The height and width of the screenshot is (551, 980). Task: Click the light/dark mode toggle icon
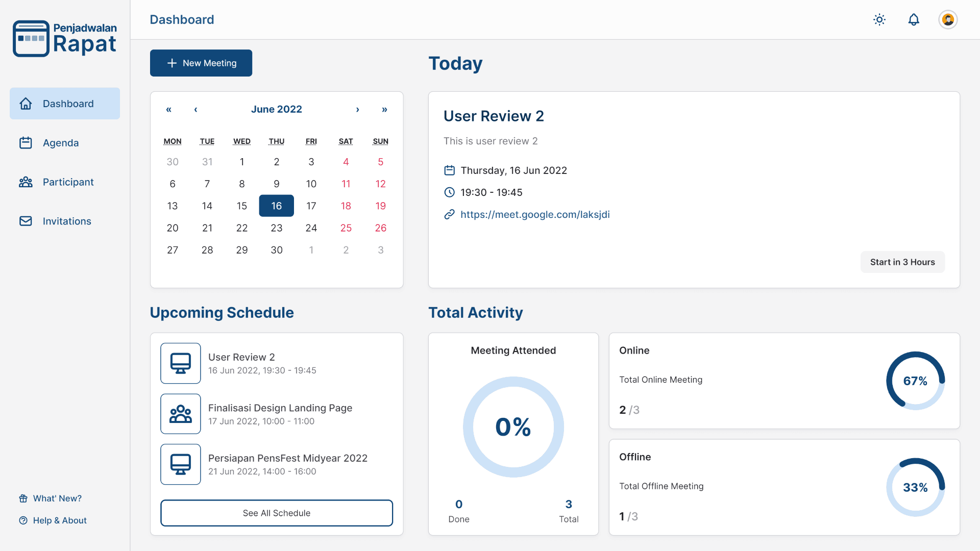tap(880, 19)
